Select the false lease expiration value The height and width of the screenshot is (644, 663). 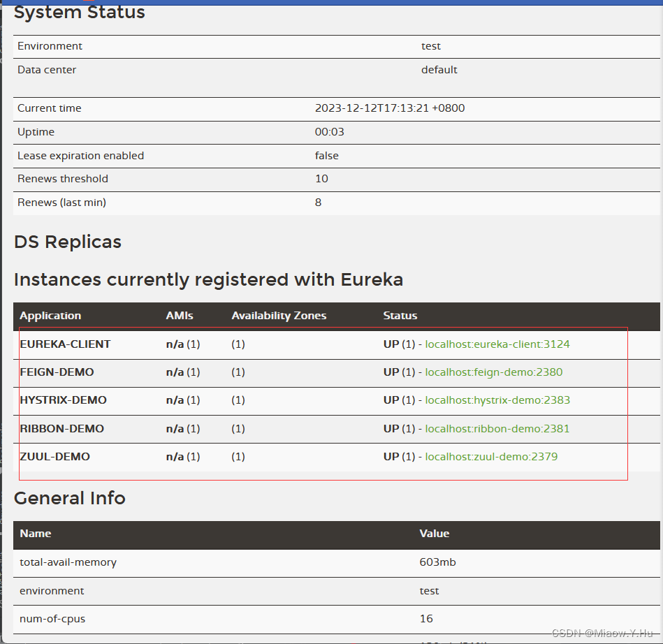(x=326, y=156)
